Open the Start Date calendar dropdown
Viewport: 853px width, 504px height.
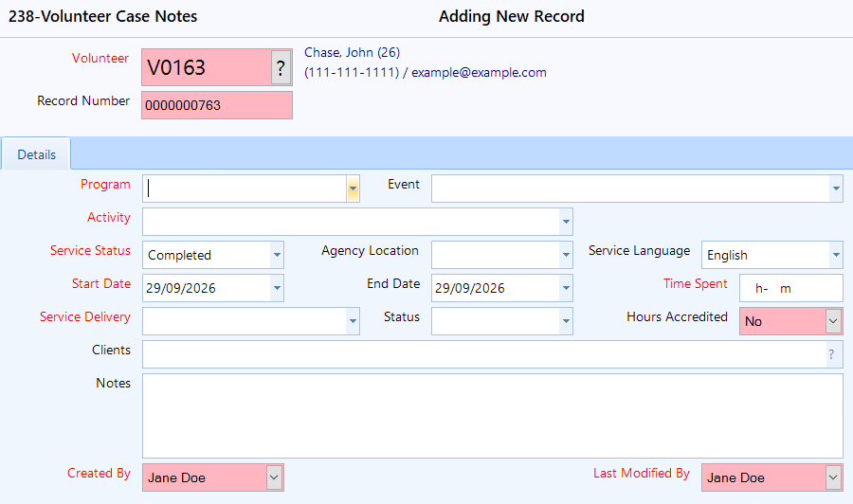click(277, 288)
